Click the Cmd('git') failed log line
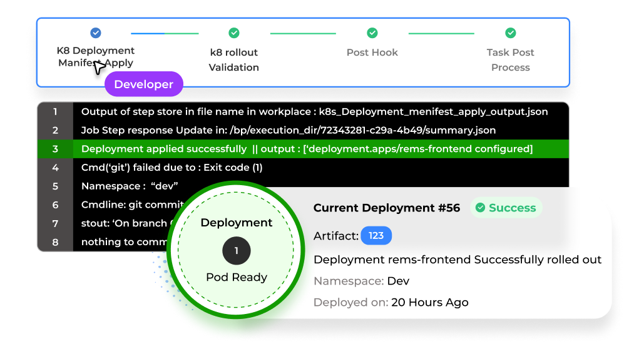The width and height of the screenshot is (644, 344). pos(172,168)
